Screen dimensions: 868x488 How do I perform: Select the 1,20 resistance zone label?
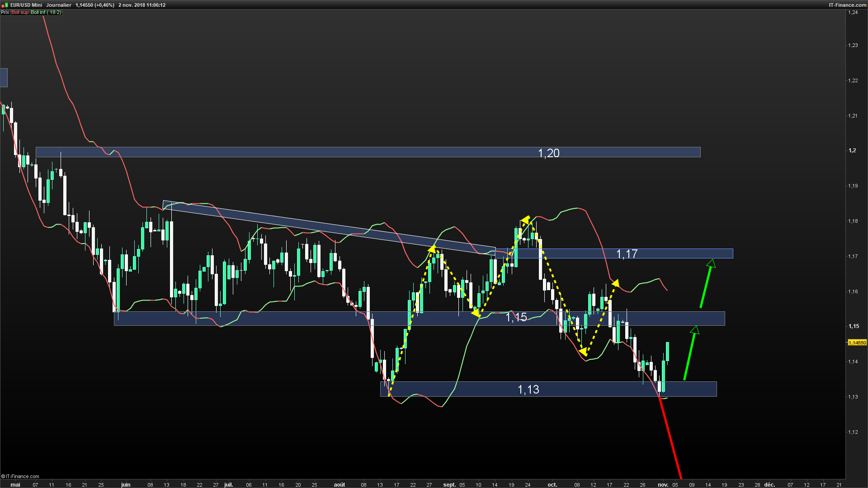pyautogui.click(x=548, y=153)
